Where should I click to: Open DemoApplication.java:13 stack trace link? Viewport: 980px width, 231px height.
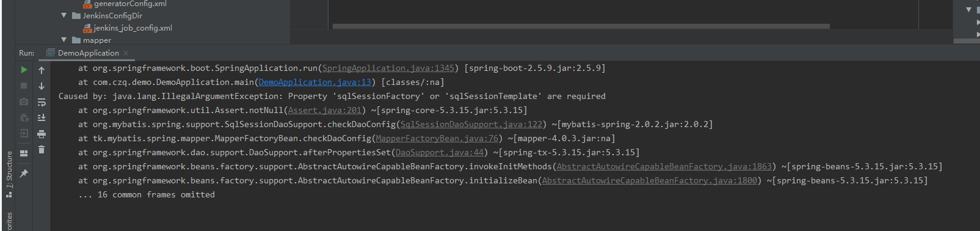315,82
